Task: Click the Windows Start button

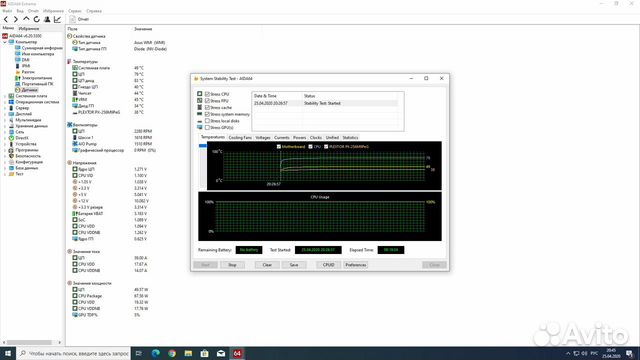Action: click(8, 353)
